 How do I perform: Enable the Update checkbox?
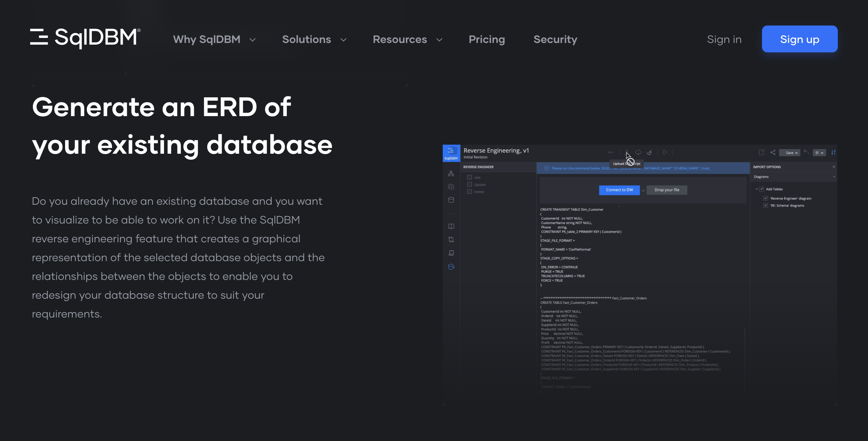pos(470,184)
